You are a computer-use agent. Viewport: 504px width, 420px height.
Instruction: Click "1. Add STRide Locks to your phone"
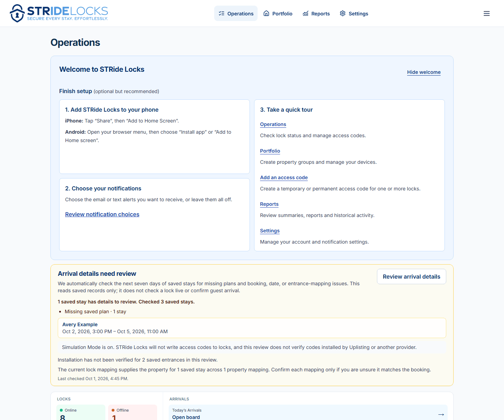(112, 110)
